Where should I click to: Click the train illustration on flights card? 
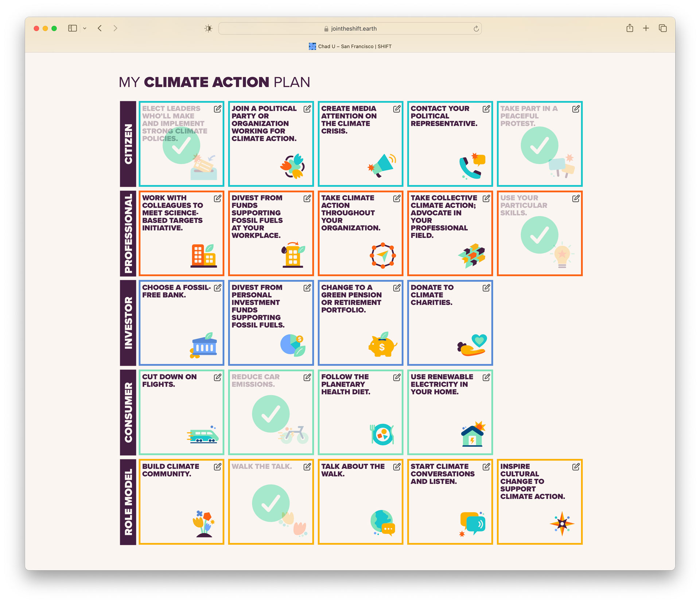click(203, 434)
